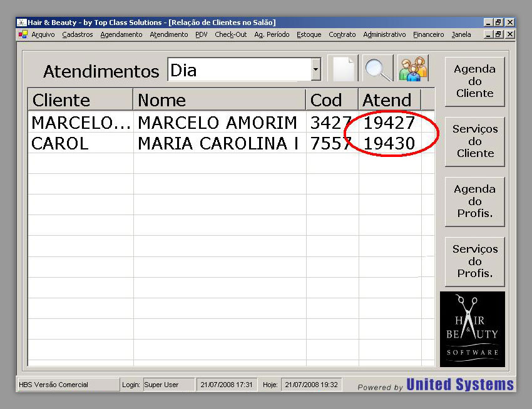Image resolution: width=532 pixels, height=409 pixels.
Task: Click the title bar application icon
Action: 22,23
